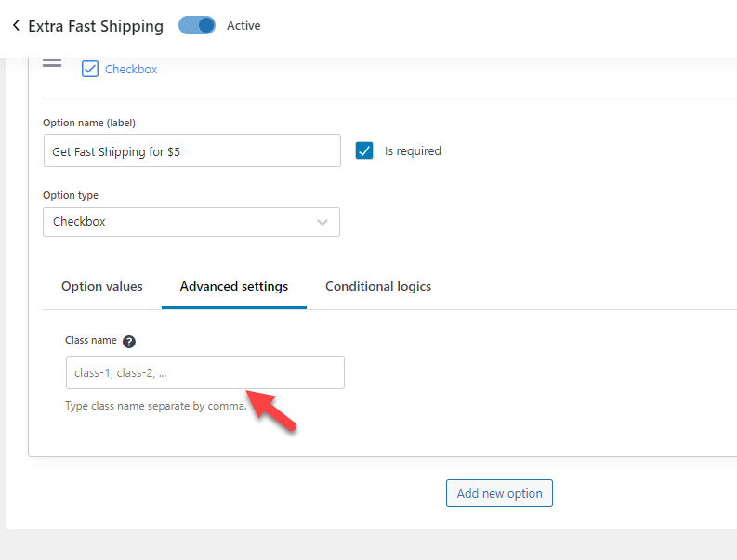This screenshot has height=560, width=737.
Task: Click the Extra Fast Shipping title
Action: tap(96, 26)
